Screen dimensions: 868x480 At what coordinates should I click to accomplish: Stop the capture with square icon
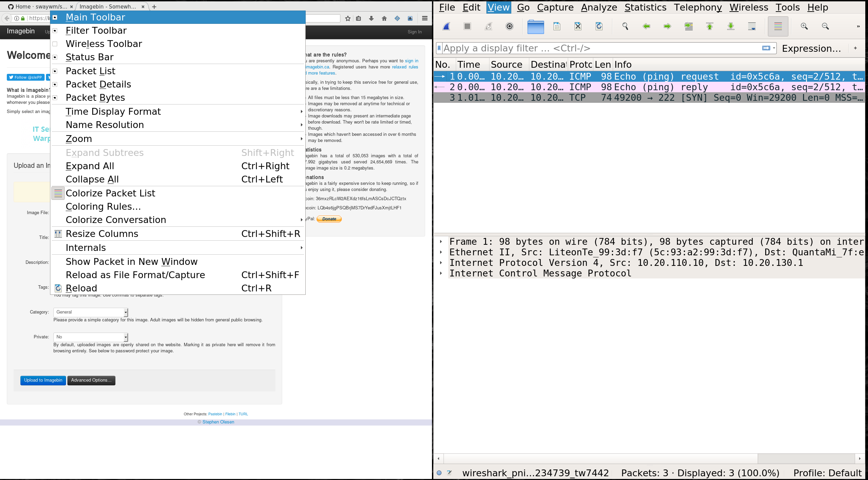467,26
